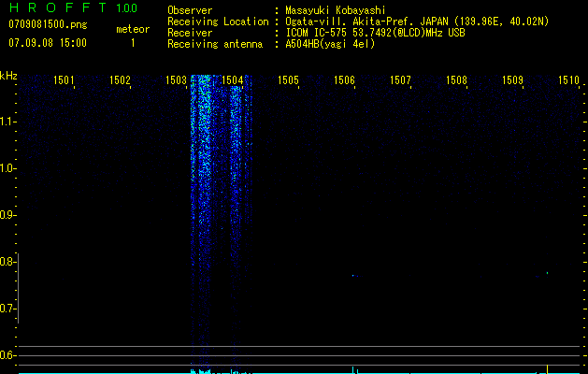588x374 pixels.
Task: Click the 1.0 kHz frequency label
Action: [7, 168]
